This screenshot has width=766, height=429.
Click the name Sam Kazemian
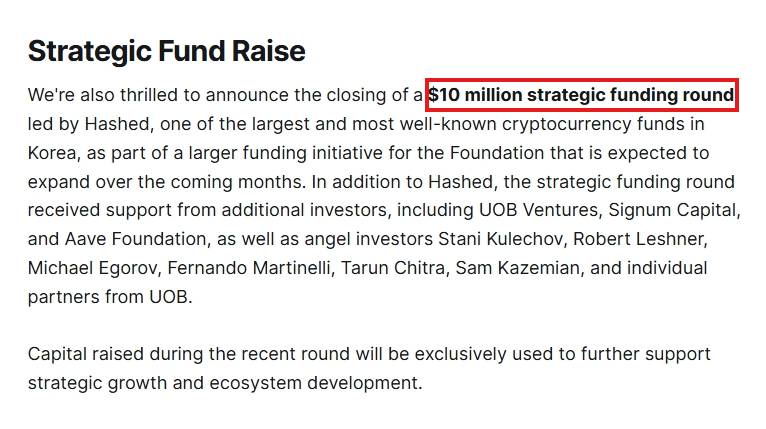pyautogui.click(x=517, y=268)
